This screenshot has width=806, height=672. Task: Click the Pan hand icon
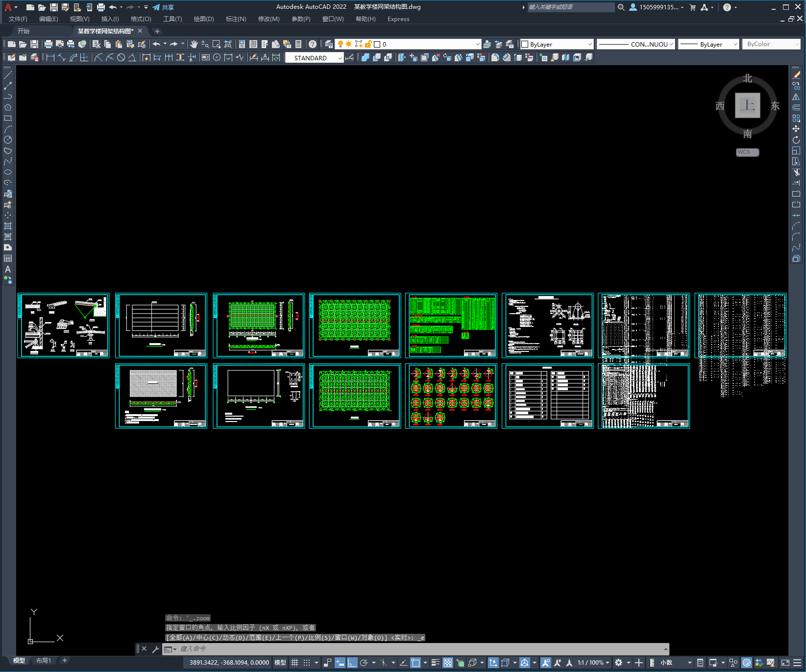pyautogui.click(x=194, y=44)
